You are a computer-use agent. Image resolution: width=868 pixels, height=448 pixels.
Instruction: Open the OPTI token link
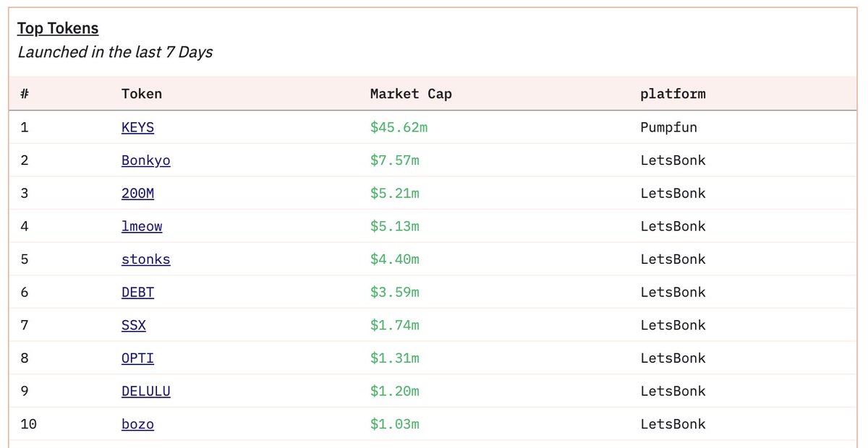point(137,358)
